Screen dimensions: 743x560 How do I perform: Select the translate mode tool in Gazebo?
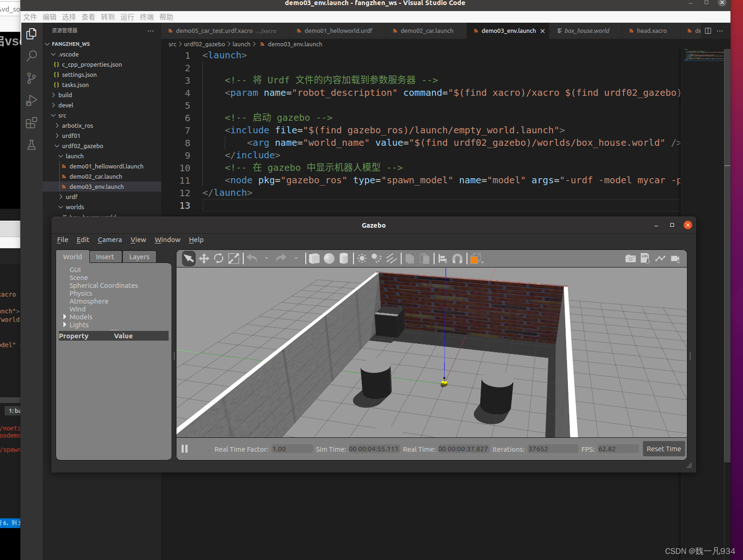pos(204,258)
